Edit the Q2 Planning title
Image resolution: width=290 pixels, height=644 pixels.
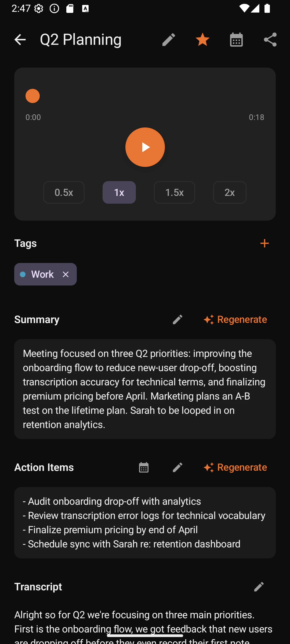[x=169, y=40]
